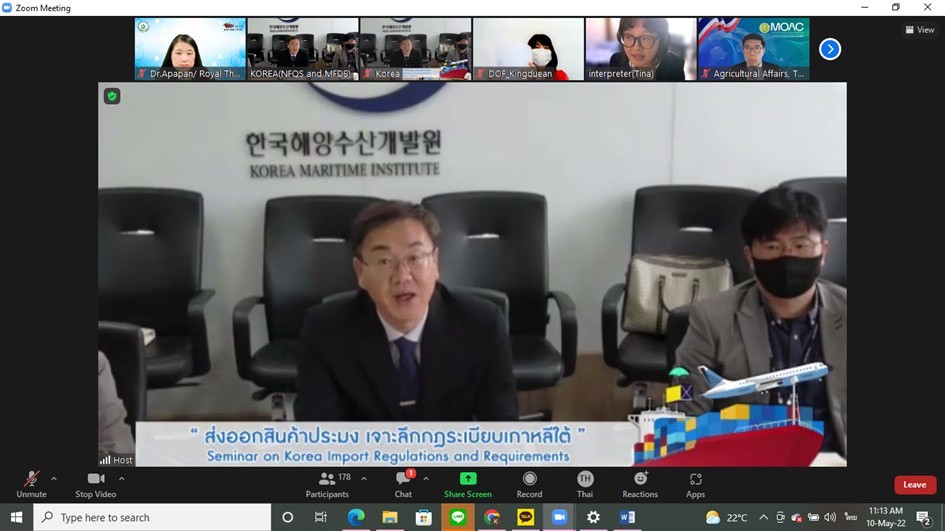Click the Windows taskbar search box
945x531 pixels.
[x=153, y=517]
